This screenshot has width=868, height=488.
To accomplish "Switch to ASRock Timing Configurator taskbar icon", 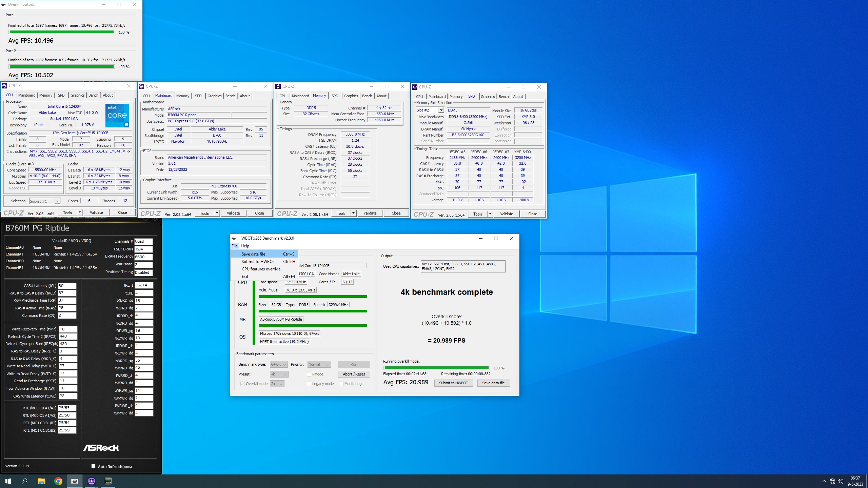I will point(108,481).
